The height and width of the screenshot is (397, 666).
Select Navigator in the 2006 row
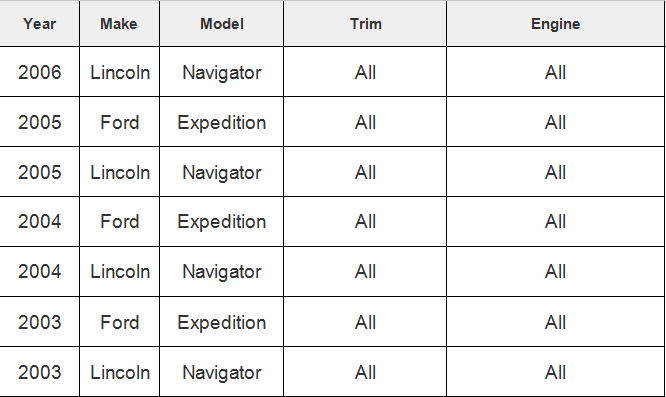(222, 72)
